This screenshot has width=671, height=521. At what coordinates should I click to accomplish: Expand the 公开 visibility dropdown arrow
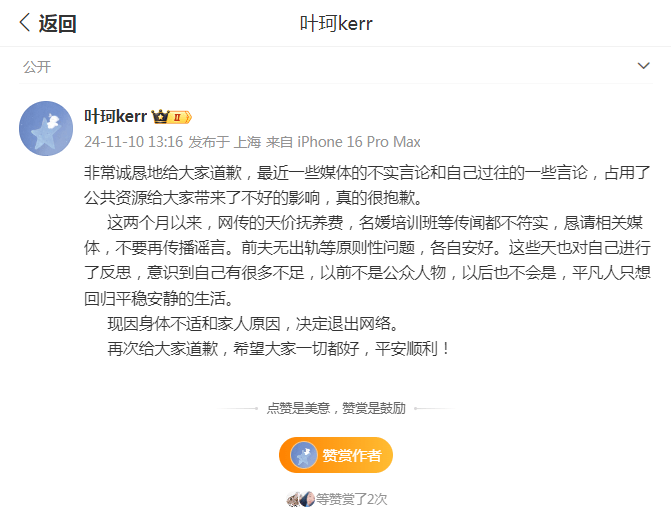[644, 66]
